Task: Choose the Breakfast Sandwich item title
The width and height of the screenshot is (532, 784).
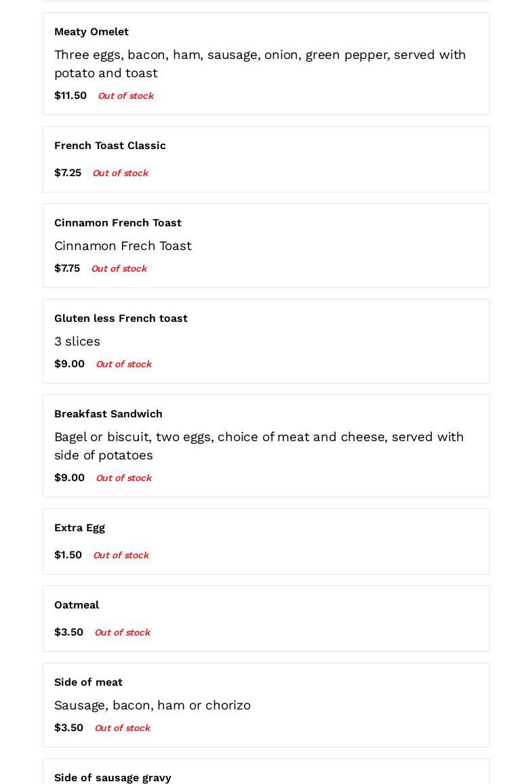Action: point(108,414)
